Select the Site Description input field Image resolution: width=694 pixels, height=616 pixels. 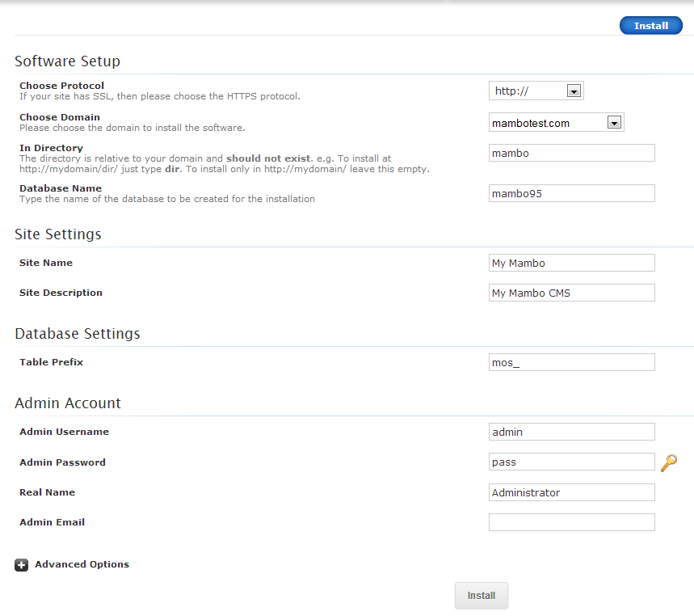(x=571, y=293)
